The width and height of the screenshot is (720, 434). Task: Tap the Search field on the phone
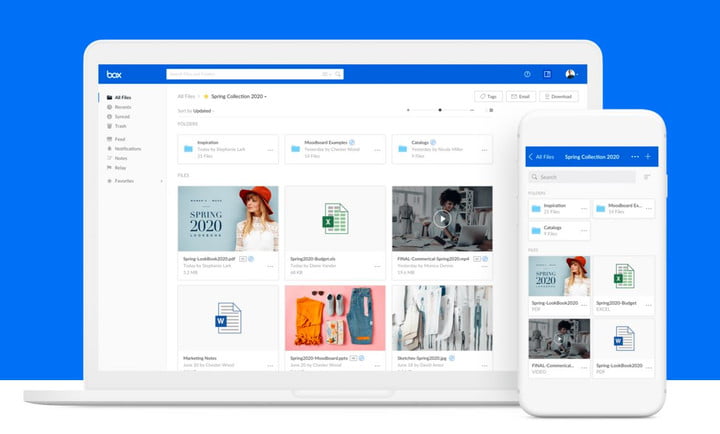582,177
